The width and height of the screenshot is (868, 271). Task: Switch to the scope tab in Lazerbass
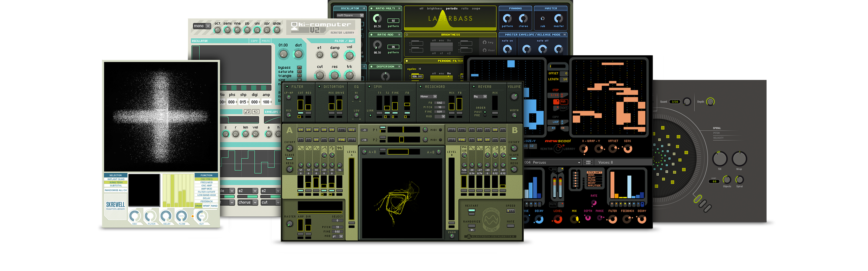click(476, 8)
